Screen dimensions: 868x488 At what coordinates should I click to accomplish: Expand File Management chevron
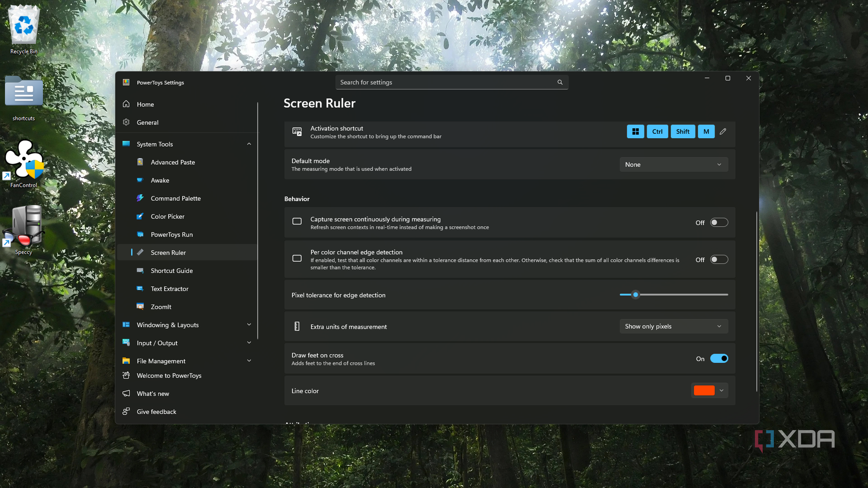pyautogui.click(x=249, y=361)
